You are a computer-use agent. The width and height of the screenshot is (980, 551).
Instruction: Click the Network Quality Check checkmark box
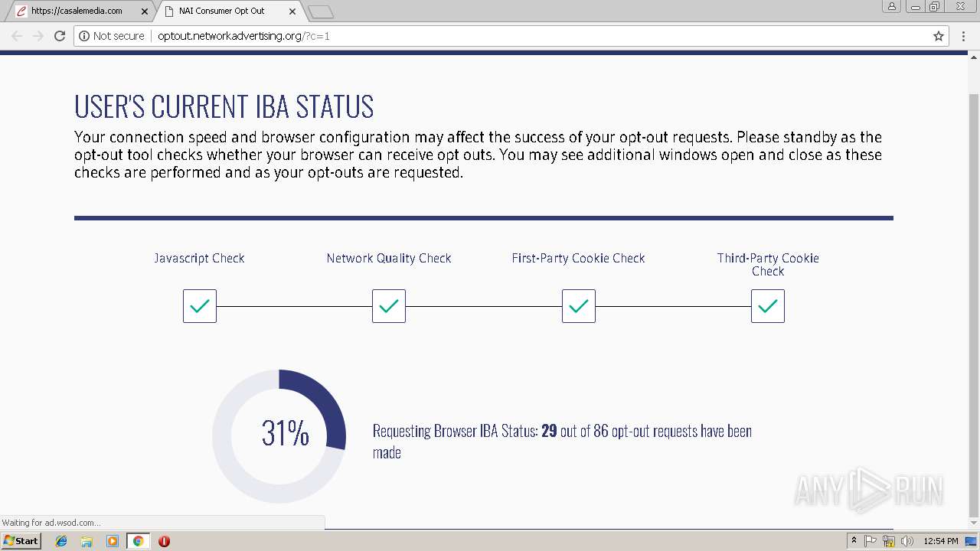389,306
